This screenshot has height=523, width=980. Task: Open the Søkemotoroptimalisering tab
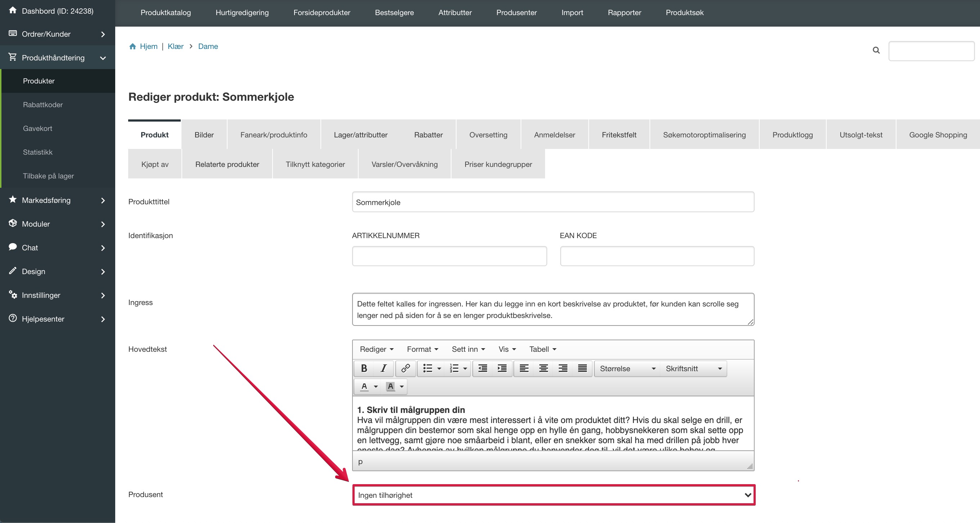pos(704,135)
